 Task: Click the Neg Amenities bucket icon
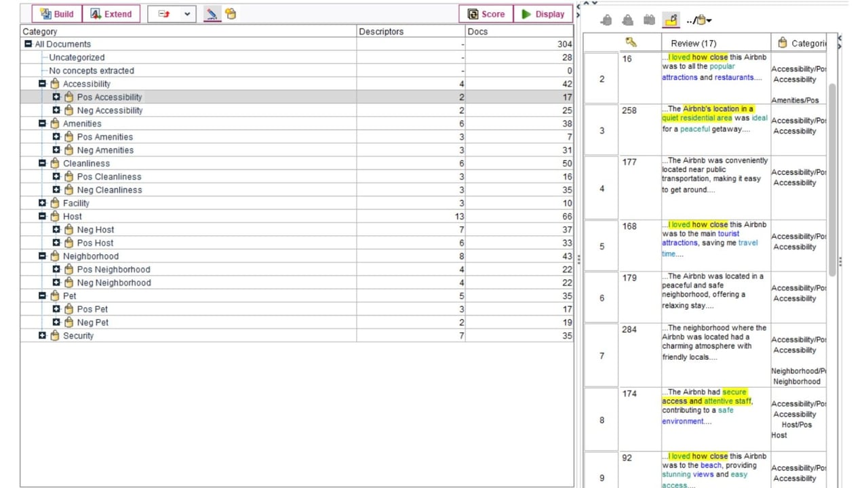[68, 150]
